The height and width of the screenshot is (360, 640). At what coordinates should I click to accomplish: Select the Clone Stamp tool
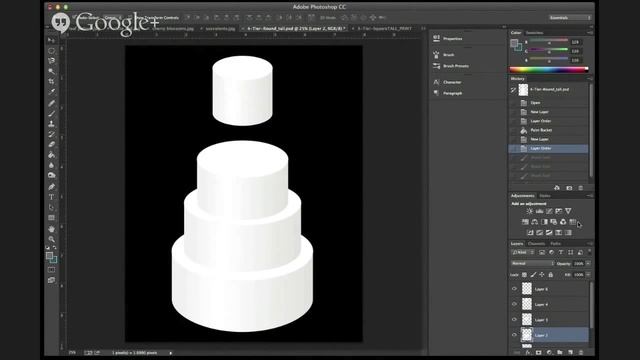51,124
